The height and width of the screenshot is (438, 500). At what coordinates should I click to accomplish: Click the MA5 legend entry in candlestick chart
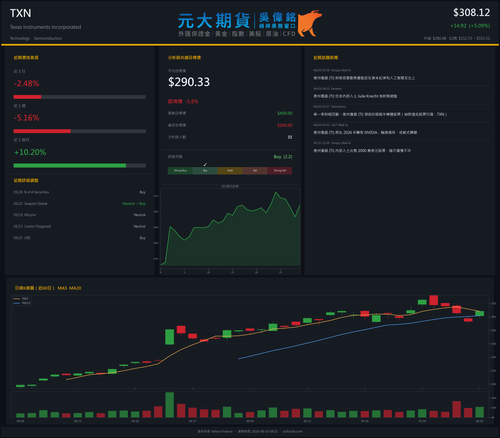[21, 299]
